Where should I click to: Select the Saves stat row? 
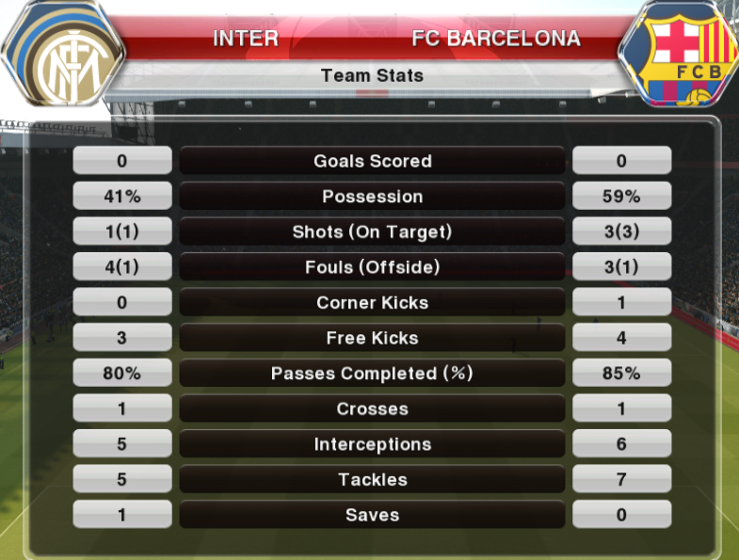[372, 514]
